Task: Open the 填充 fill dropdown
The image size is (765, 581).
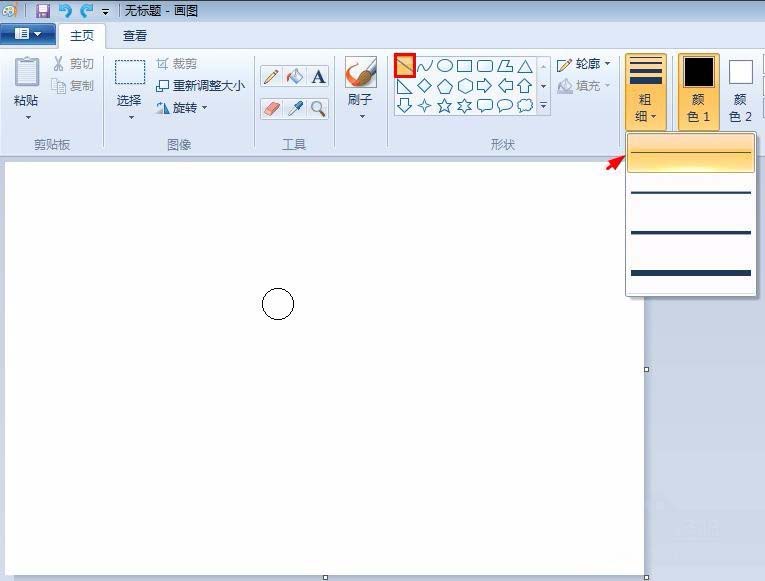Action: pyautogui.click(x=584, y=86)
